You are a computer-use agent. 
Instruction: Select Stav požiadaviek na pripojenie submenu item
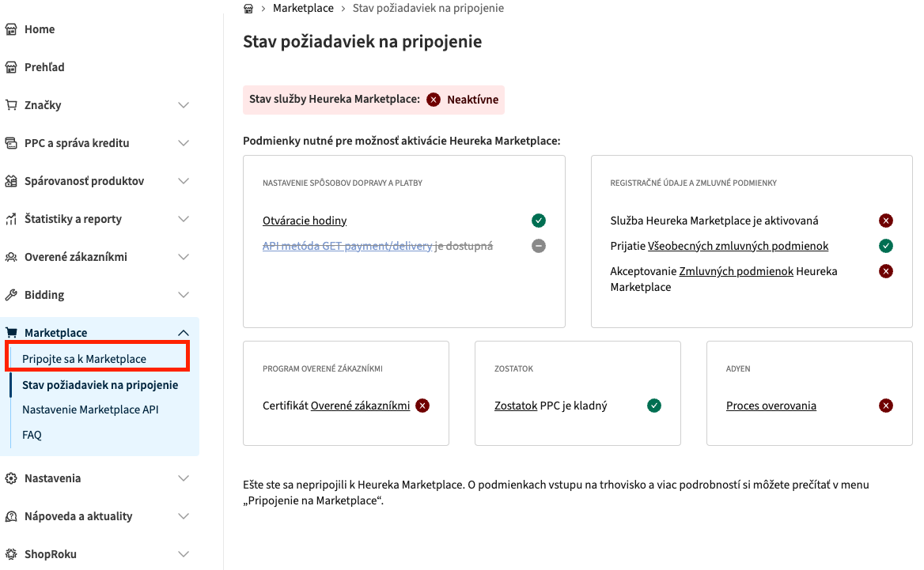[x=100, y=385]
